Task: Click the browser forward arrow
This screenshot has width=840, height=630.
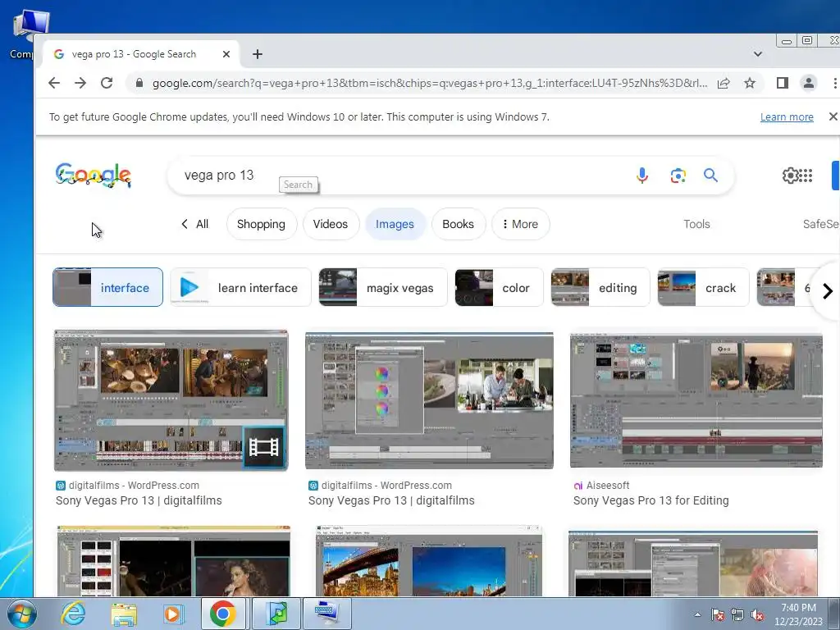Action: 80,83
